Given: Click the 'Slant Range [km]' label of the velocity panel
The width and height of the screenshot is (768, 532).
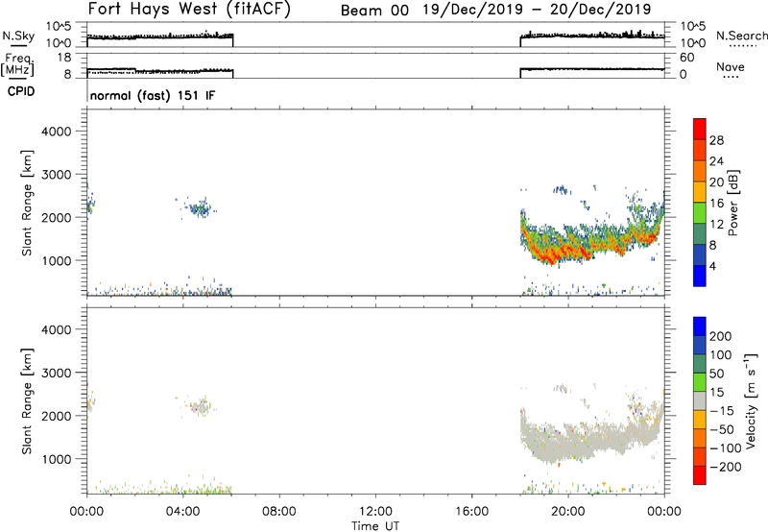Looking at the screenshot, I should (27, 401).
